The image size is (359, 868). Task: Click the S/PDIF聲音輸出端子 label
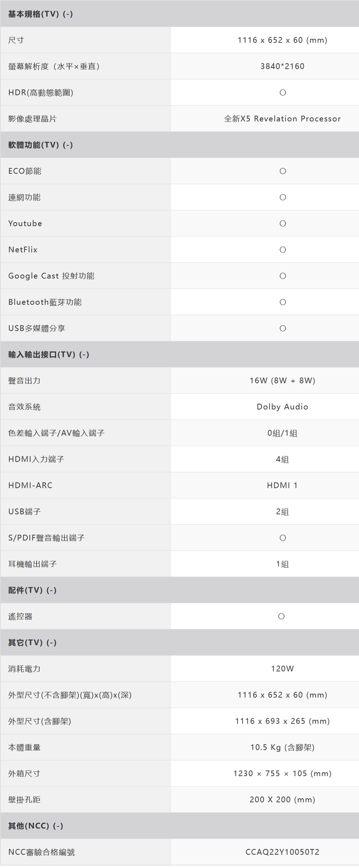(47, 538)
